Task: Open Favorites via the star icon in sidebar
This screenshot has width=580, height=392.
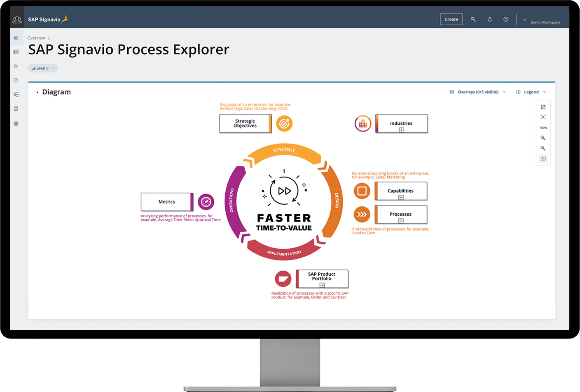Action: tap(16, 66)
